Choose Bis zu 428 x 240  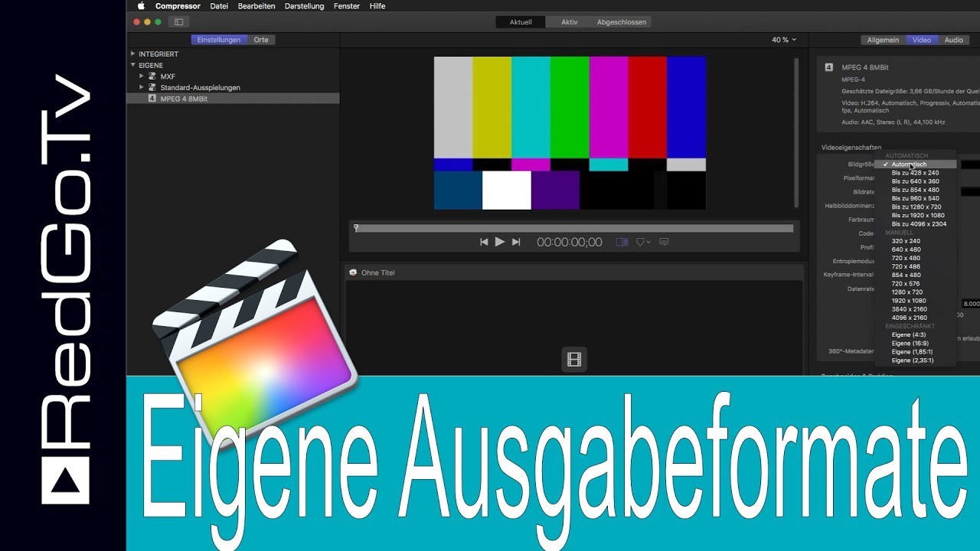click(916, 173)
